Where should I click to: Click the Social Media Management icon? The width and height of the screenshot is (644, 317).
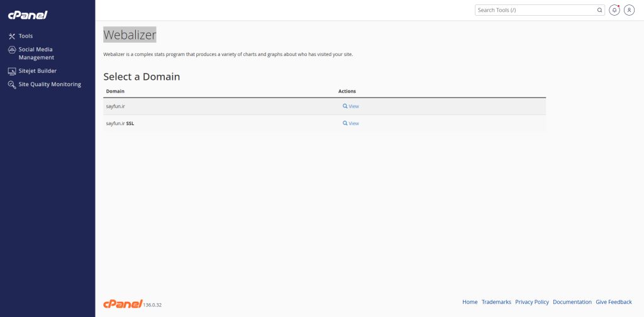[x=12, y=50]
